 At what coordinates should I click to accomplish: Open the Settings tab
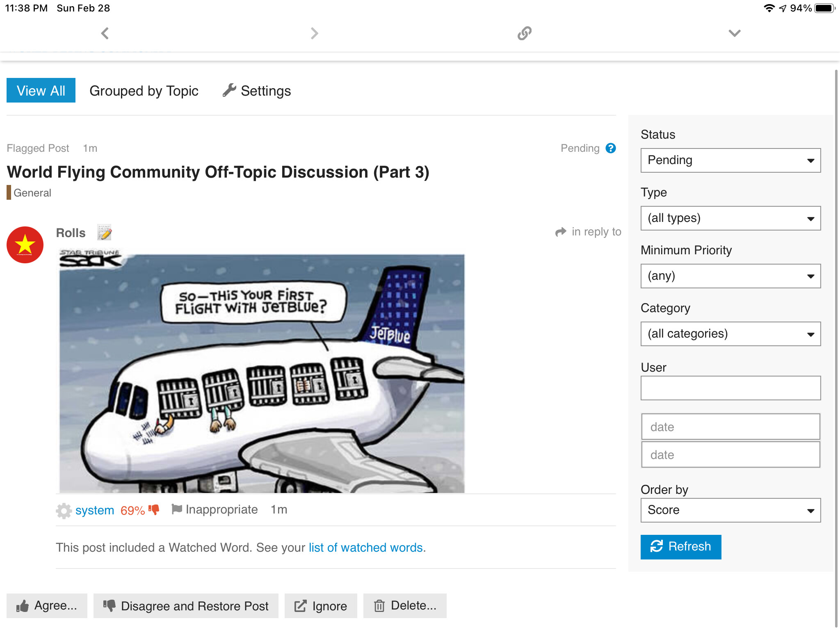[x=257, y=91]
